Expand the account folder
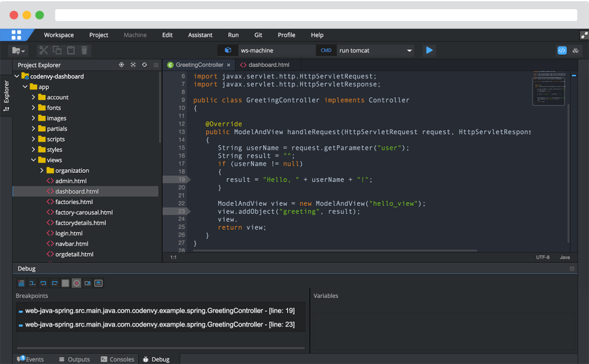The image size is (589, 364). (x=33, y=97)
